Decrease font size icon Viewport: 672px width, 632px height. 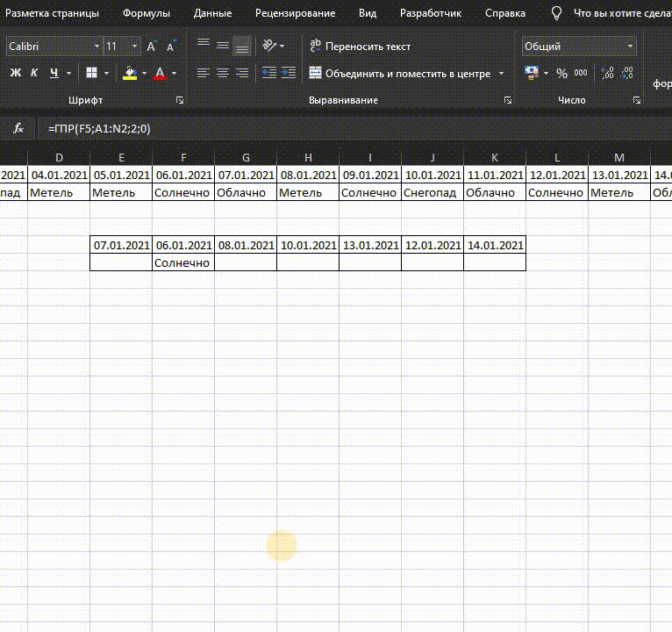[171, 47]
